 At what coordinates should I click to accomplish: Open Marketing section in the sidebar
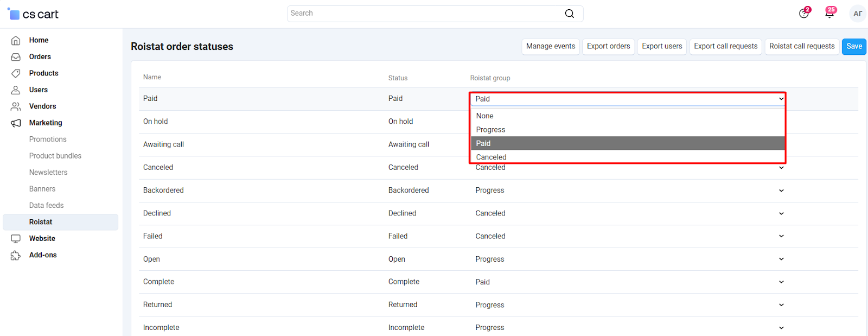46,123
